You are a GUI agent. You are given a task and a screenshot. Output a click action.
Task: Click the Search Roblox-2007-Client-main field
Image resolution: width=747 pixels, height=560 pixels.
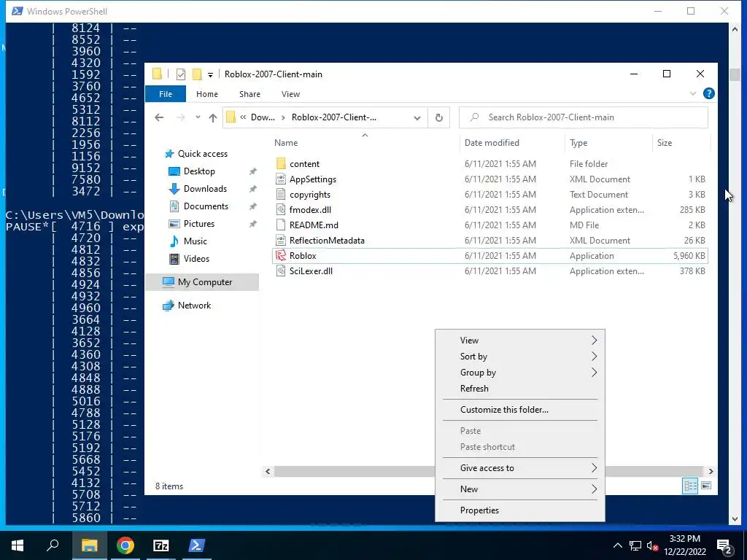point(584,117)
